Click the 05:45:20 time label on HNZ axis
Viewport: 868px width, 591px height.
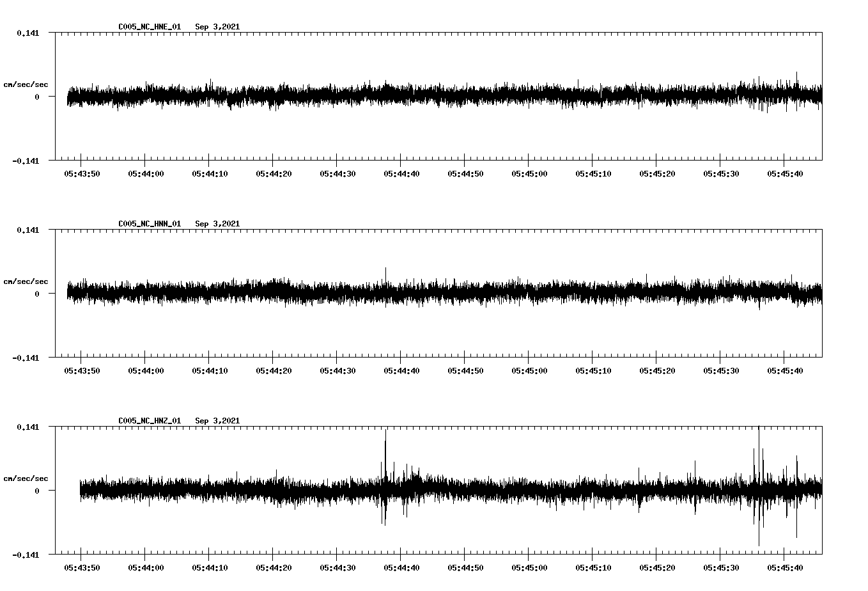[657, 568]
